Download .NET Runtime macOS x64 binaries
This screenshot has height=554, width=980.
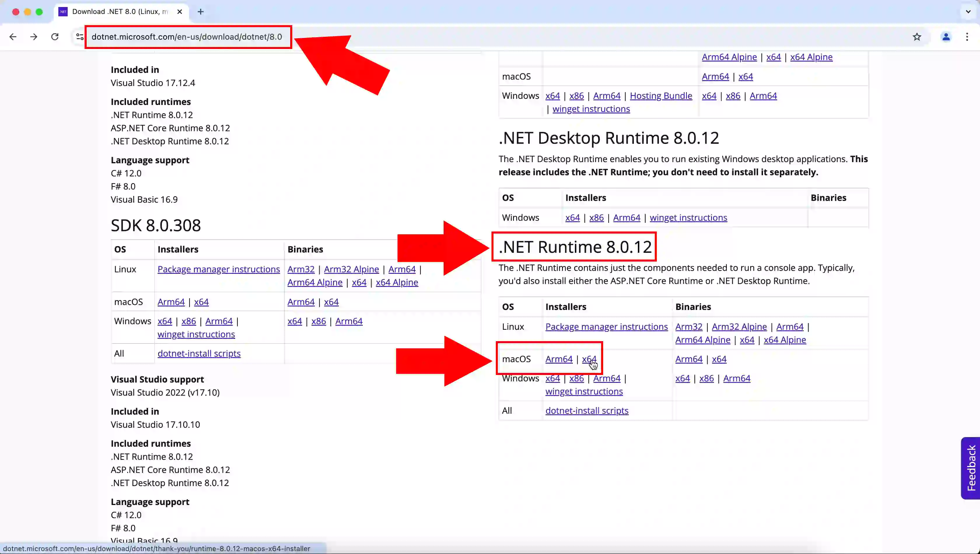719,359
